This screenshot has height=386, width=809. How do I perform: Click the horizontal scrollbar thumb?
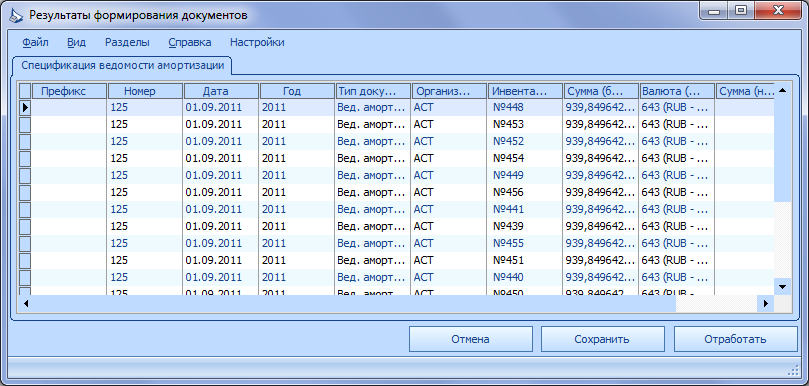click(355, 304)
